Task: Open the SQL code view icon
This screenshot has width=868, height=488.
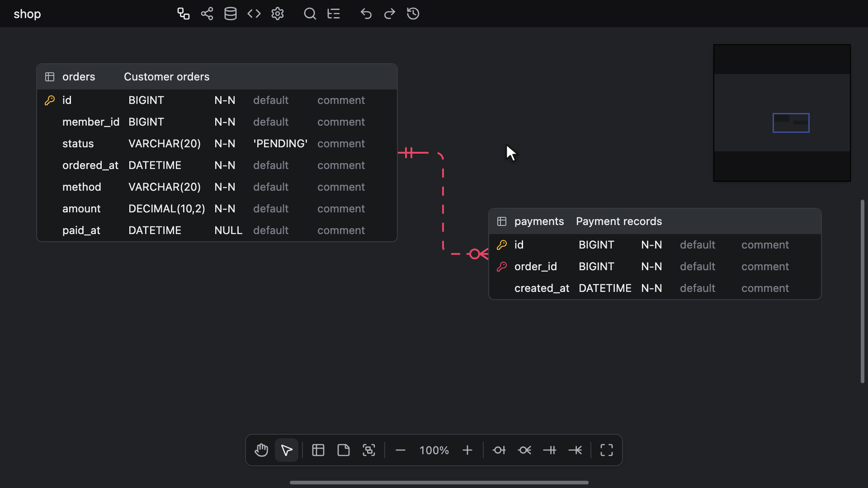Action: pyautogui.click(x=254, y=14)
